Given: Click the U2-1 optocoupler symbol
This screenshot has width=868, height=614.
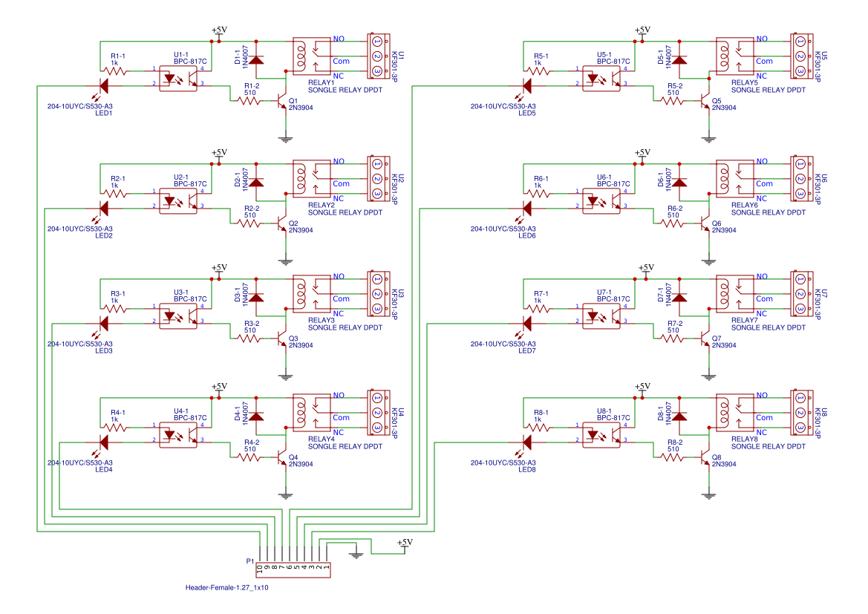Looking at the screenshot, I should tap(177, 200).
